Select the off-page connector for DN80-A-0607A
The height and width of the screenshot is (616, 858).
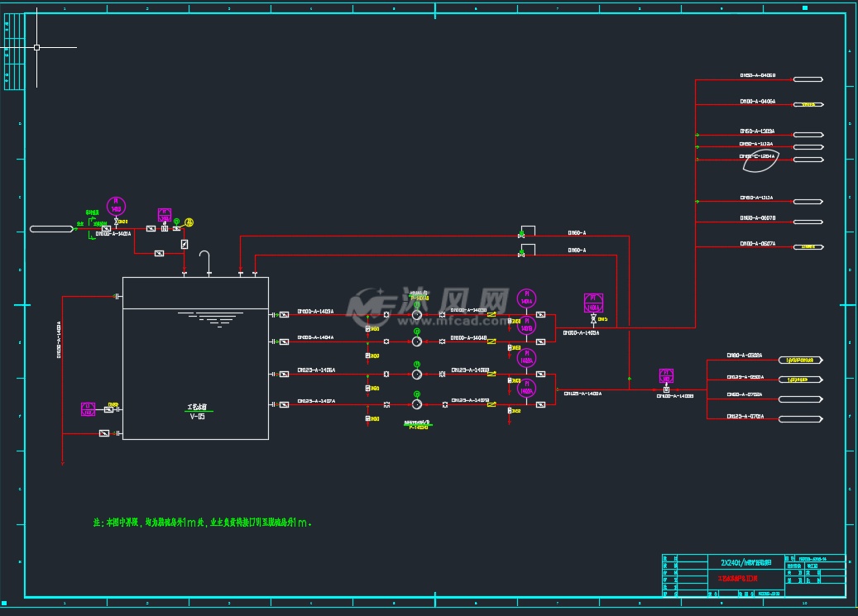[x=808, y=247]
